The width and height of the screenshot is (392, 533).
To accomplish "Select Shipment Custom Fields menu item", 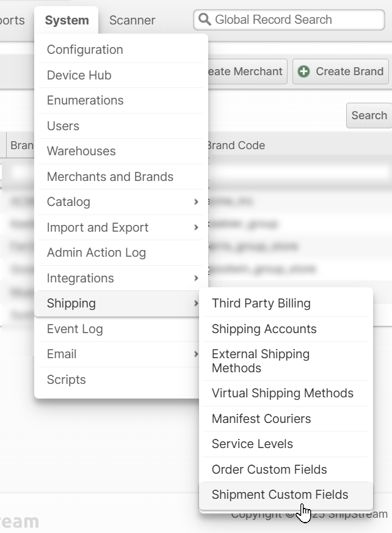I will pyautogui.click(x=280, y=494).
